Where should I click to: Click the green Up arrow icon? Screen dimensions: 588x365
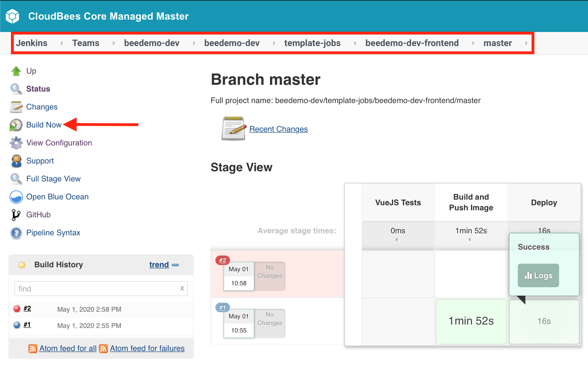coord(16,71)
